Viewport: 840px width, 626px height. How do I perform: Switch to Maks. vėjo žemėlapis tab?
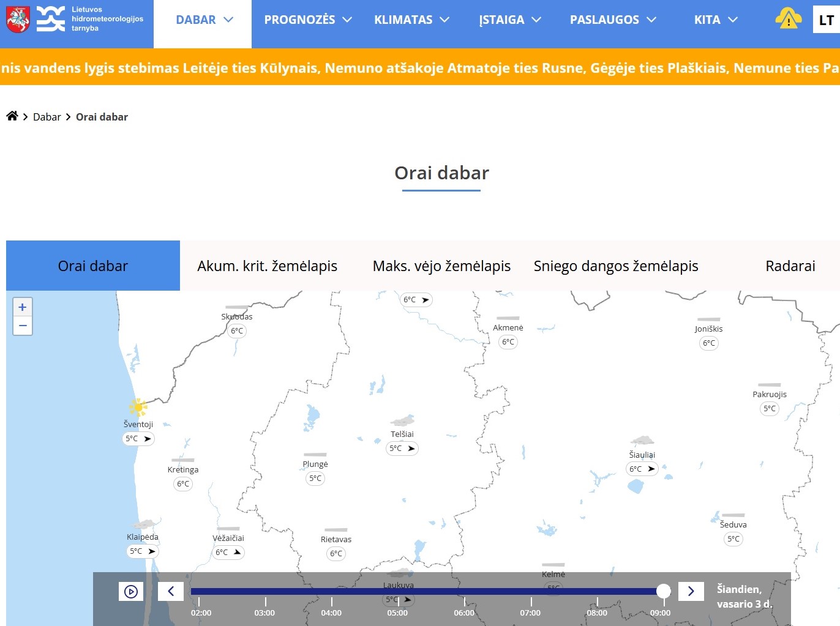pyautogui.click(x=441, y=266)
